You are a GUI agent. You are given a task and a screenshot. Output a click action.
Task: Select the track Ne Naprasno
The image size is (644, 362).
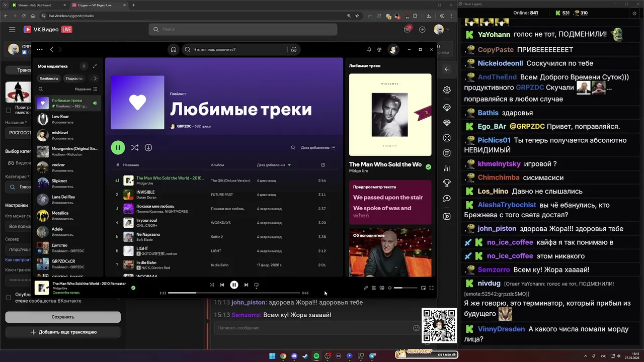pos(224,237)
